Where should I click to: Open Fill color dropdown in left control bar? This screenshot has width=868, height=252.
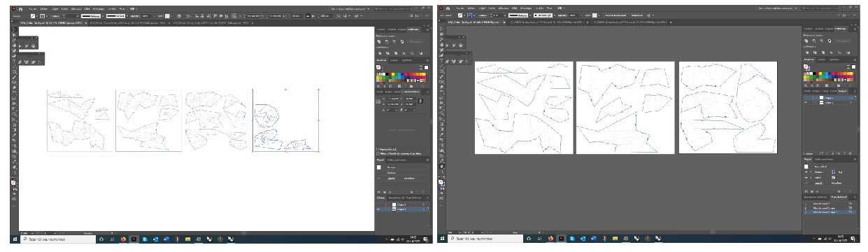pos(37,16)
